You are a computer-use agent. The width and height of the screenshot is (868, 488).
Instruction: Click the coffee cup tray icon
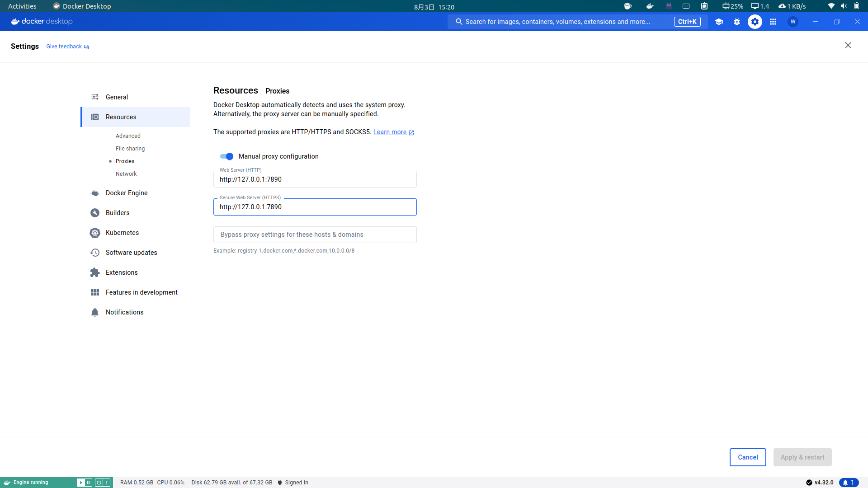point(627,6)
